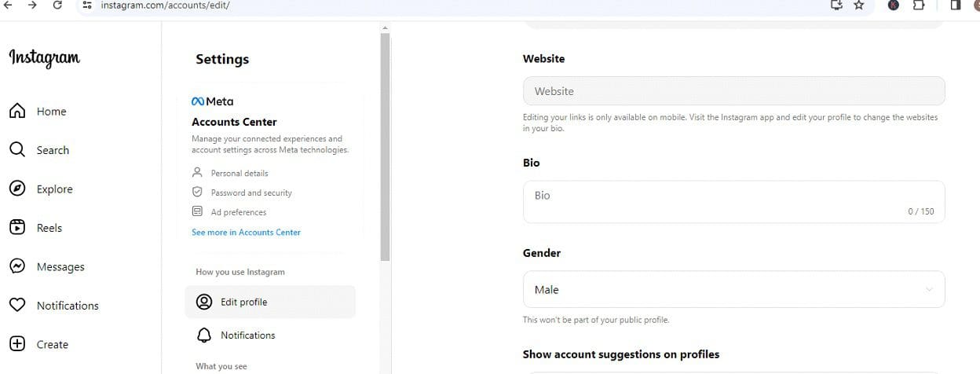Image resolution: width=980 pixels, height=374 pixels.
Task: Click the Edit profile avatar icon
Action: [x=204, y=302]
